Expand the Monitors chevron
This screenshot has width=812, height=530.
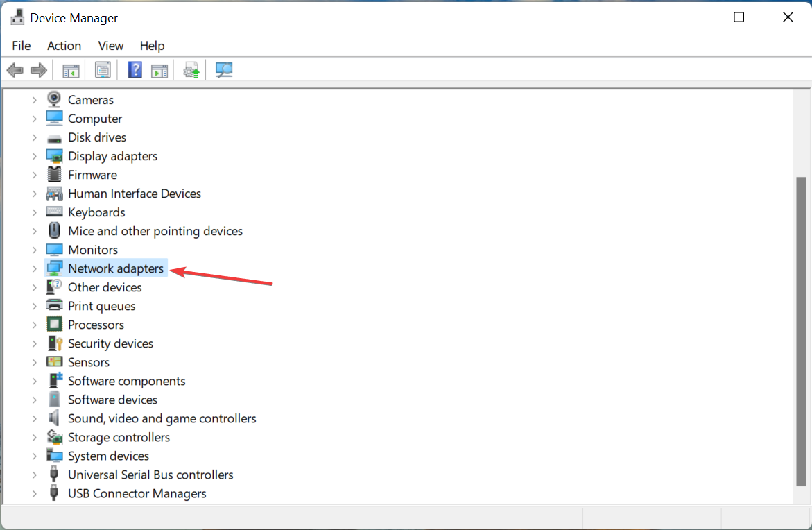tap(34, 250)
